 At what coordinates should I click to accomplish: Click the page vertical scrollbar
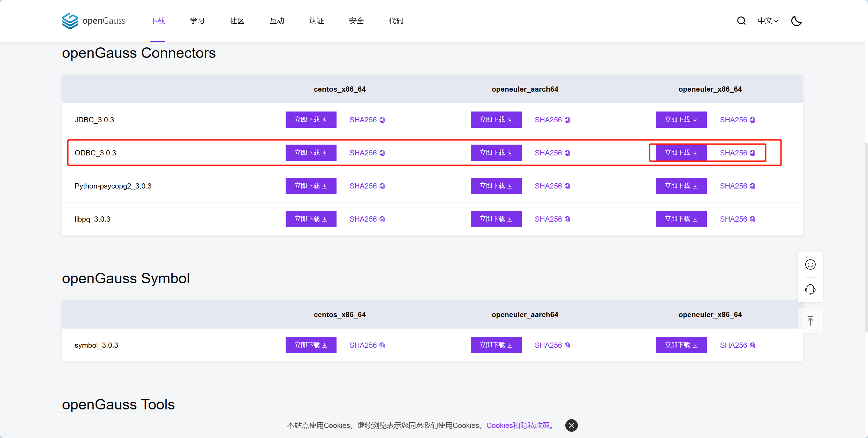pyautogui.click(x=866, y=237)
